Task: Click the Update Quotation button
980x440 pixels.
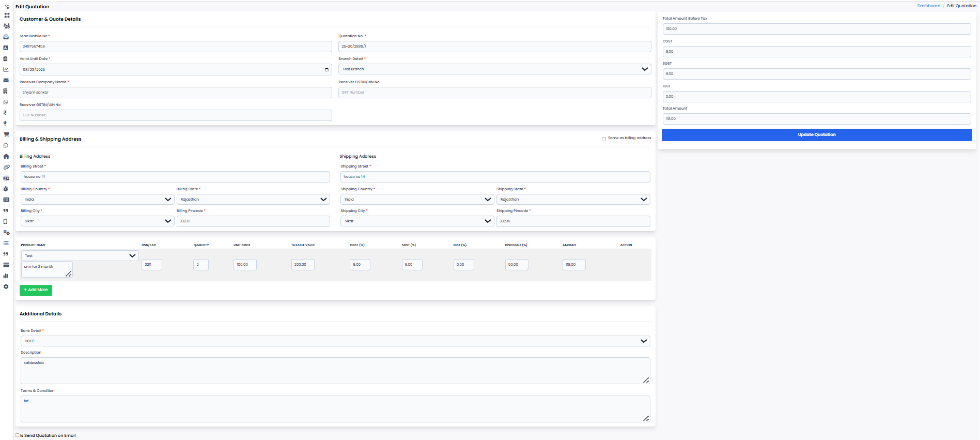Action: click(816, 135)
